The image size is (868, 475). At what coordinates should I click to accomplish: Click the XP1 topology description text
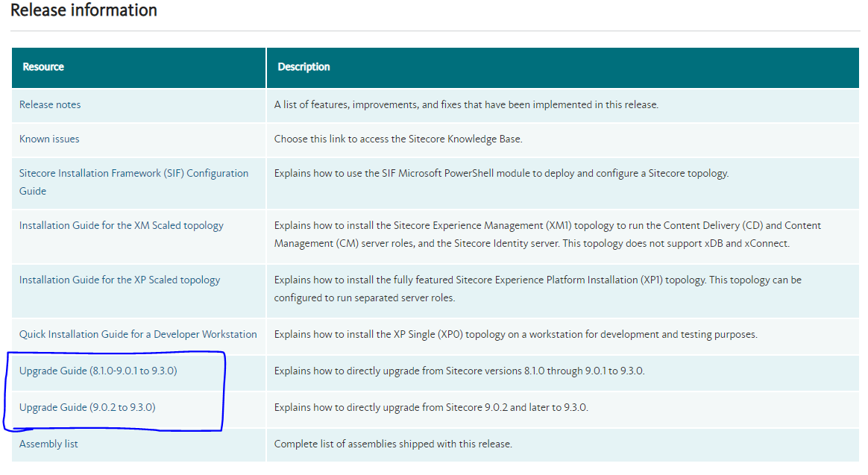click(537, 280)
